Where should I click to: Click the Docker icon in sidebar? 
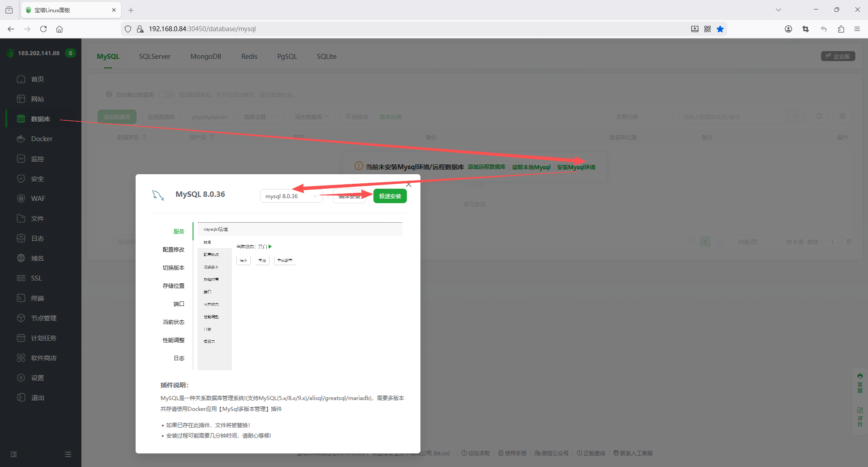pos(21,139)
